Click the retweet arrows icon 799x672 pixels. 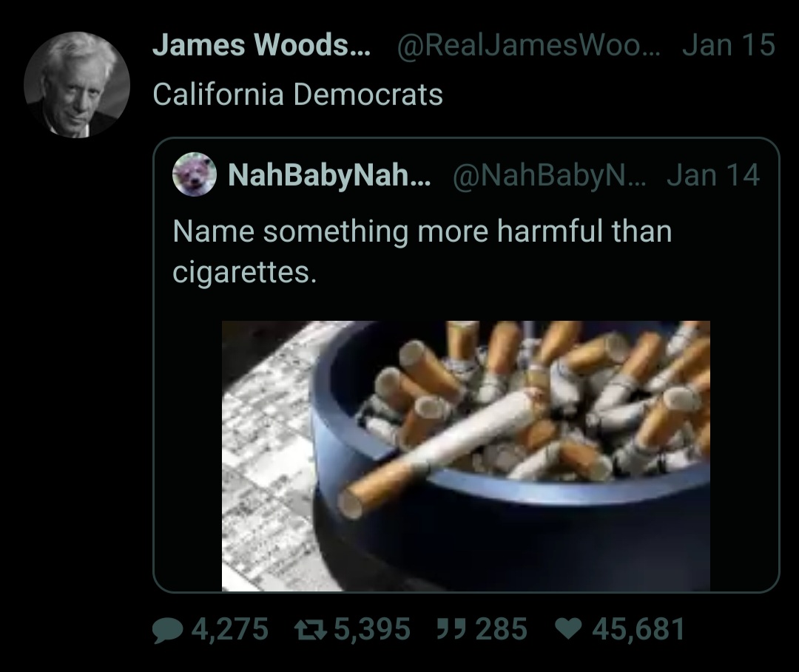click(310, 629)
